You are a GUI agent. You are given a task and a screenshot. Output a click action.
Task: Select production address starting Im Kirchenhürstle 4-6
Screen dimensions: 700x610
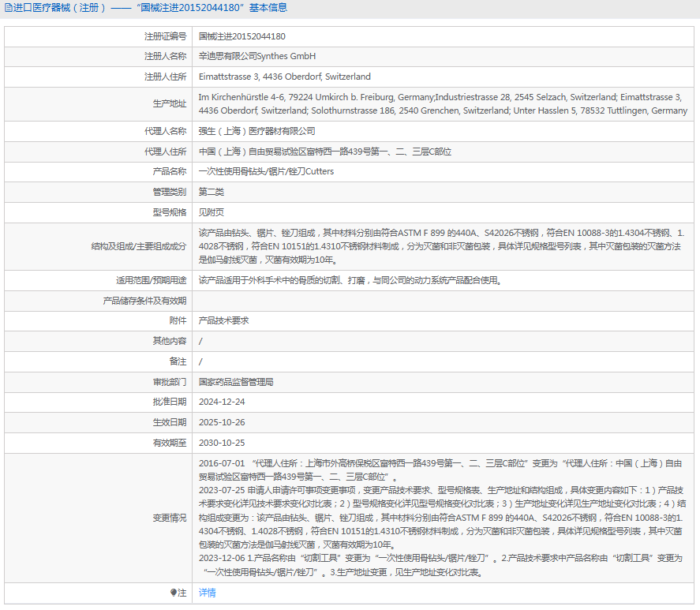point(443,103)
